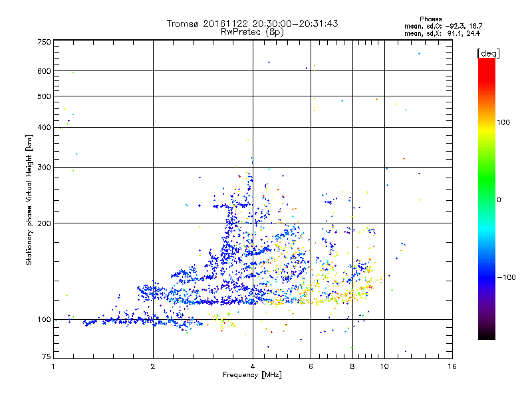Click the "[deg]" colorbar unit label
Image resolution: width=532 pixels, height=399 pixels.
488,53
